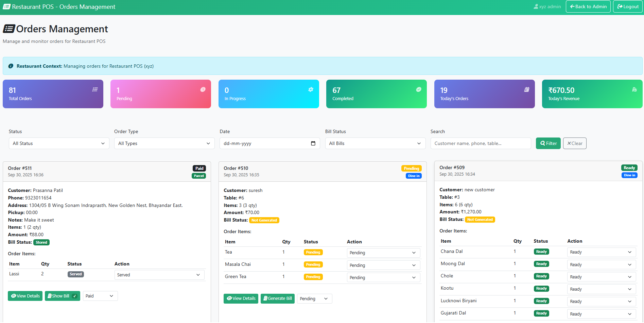Click the rupee icon on Today's Revenue card
This screenshot has width=644, height=323.
pos(634,89)
